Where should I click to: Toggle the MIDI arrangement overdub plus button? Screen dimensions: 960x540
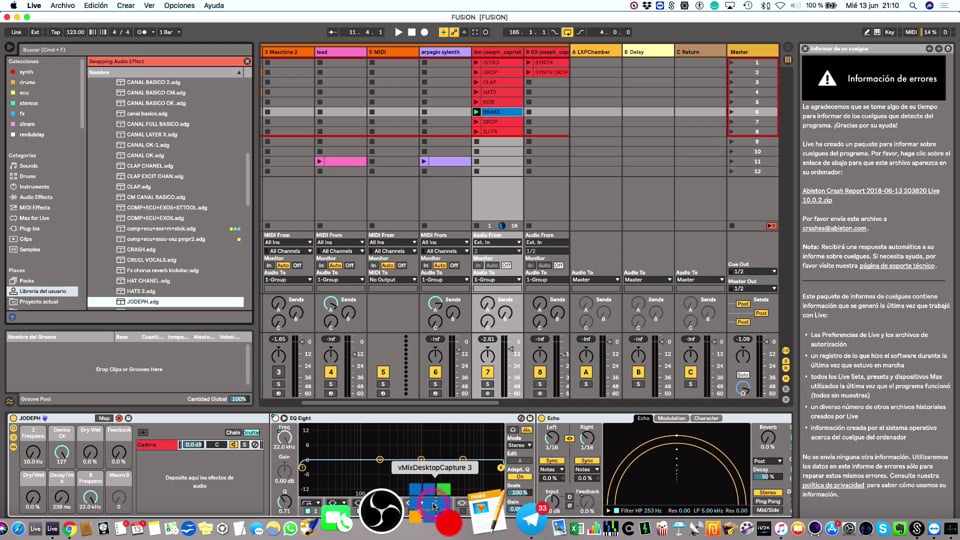pos(443,32)
